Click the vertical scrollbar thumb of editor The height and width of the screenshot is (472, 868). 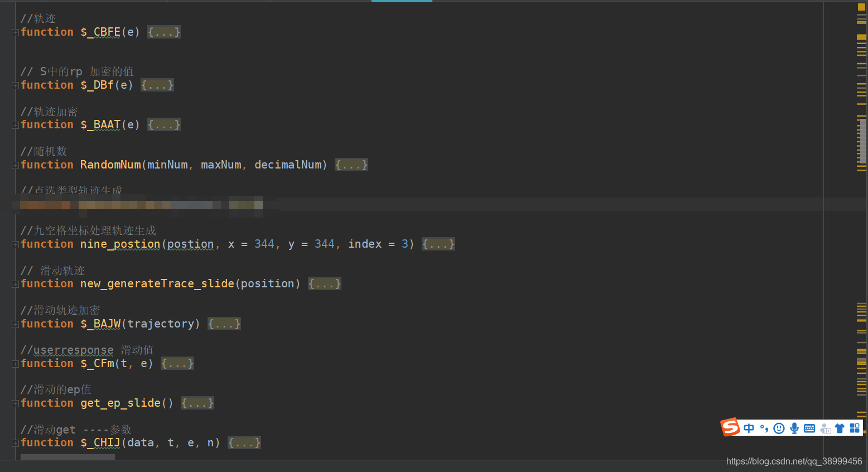coord(862,141)
